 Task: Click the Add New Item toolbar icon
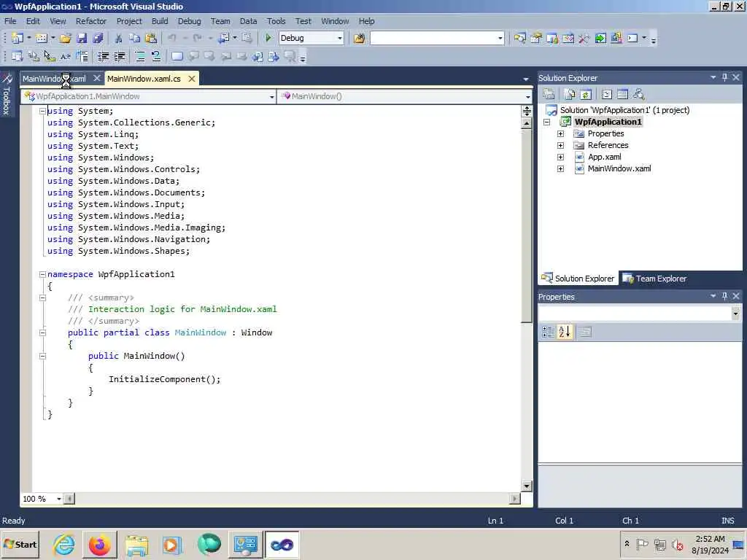click(42, 38)
